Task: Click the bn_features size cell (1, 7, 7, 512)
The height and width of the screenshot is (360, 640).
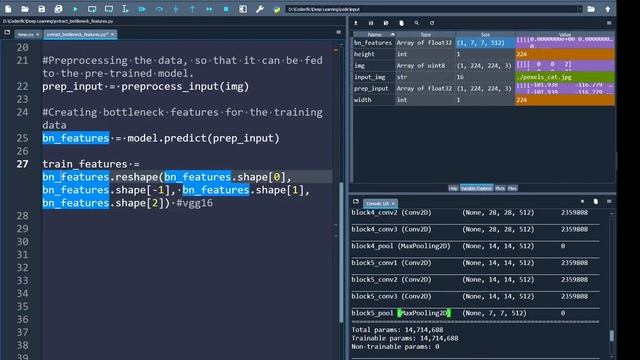Action: tap(485, 43)
